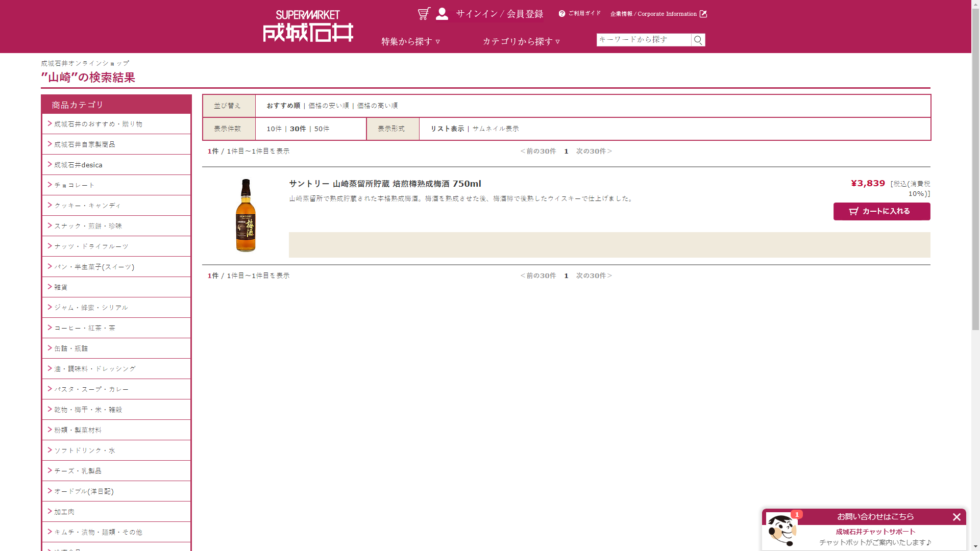Close the chat support popup
This screenshot has width=980, height=551.
pos(957,517)
